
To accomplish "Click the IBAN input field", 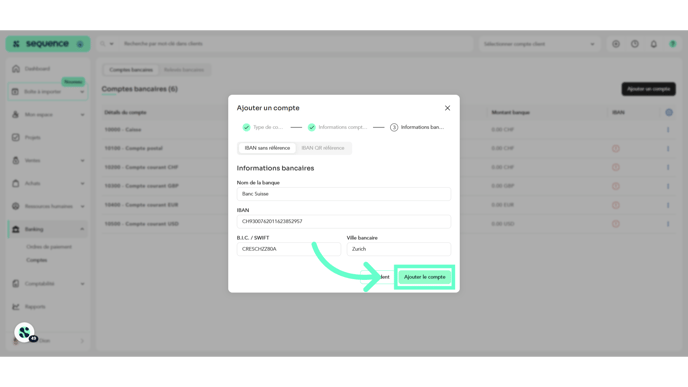I will tap(344, 222).
